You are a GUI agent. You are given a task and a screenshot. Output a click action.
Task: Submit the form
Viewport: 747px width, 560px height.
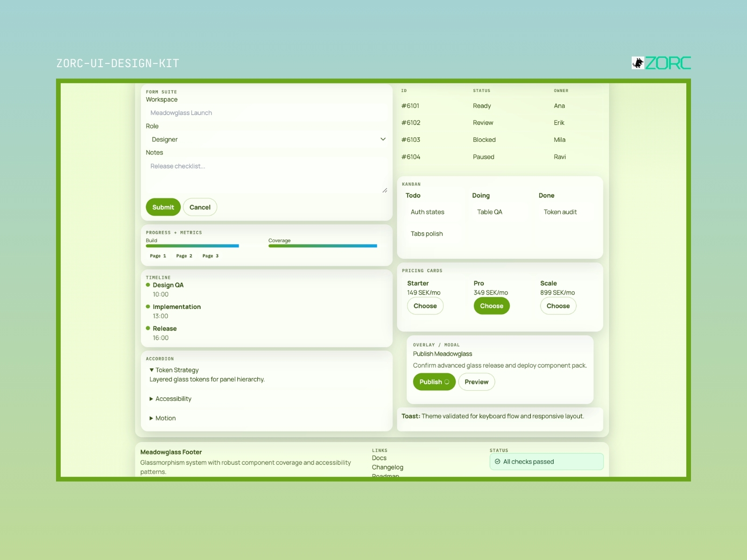coord(163,207)
